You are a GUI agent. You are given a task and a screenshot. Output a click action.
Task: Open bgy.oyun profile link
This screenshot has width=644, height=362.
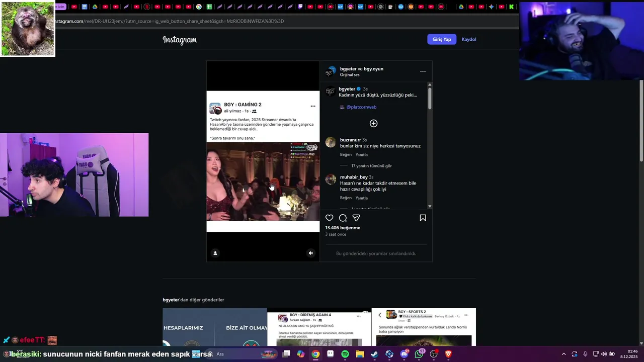pos(373,69)
